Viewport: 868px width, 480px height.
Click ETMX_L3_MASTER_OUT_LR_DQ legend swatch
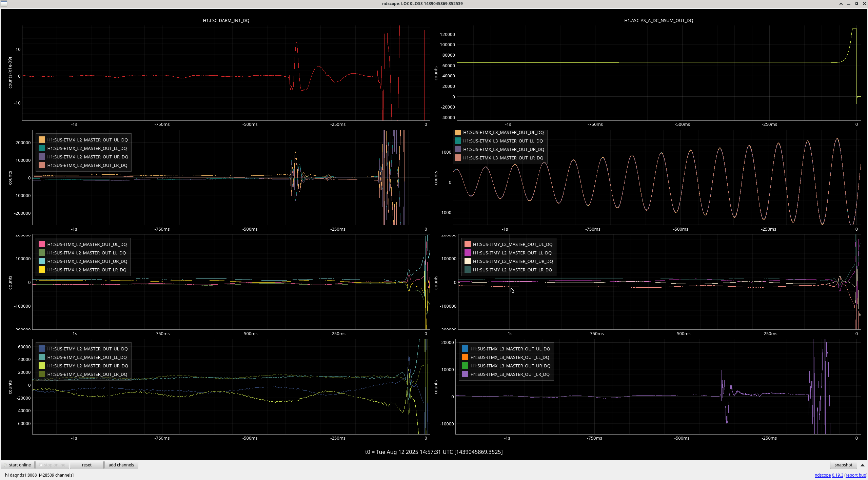coord(458,158)
